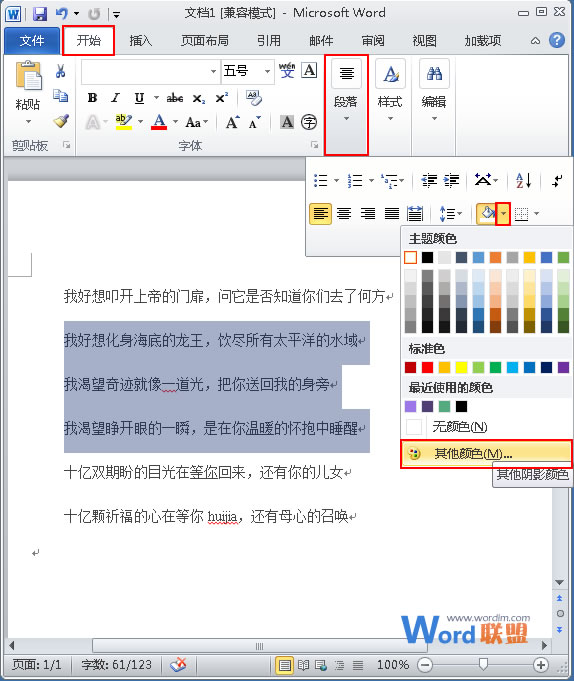
Task: Click the superscript X² icon
Action: pyautogui.click(x=221, y=98)
